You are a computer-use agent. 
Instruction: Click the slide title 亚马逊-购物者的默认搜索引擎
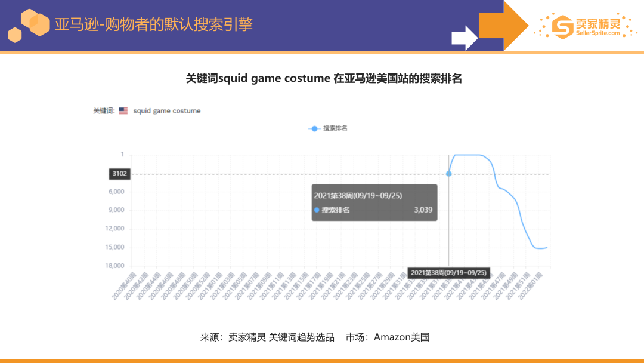tap(153, 24)
